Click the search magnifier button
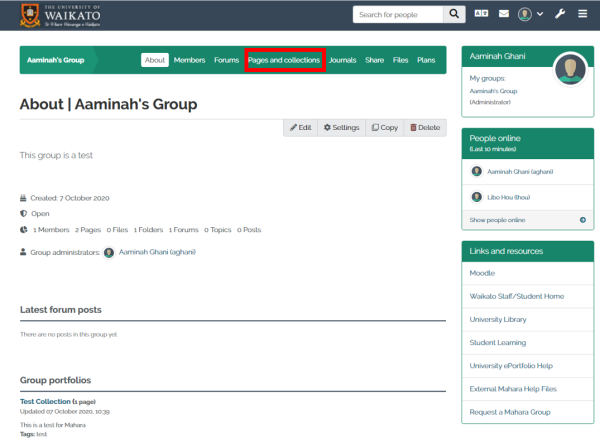This screenshot has width=600, height=443. pos(455,15)
